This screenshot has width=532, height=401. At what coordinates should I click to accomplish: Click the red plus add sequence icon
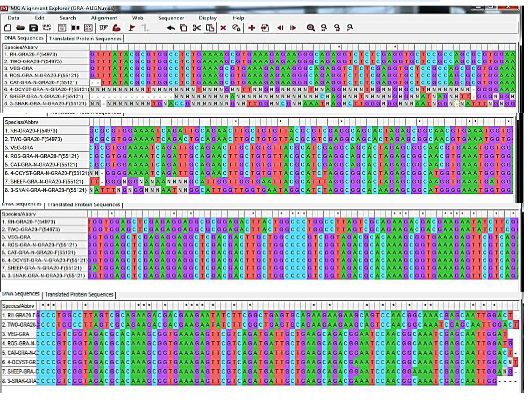click(x=252, y=28)
